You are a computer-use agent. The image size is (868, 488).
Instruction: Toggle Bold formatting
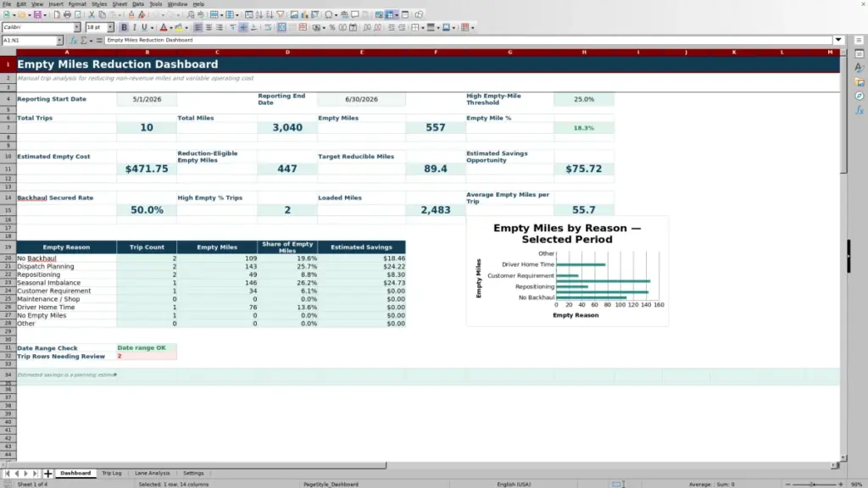(124, 27)
